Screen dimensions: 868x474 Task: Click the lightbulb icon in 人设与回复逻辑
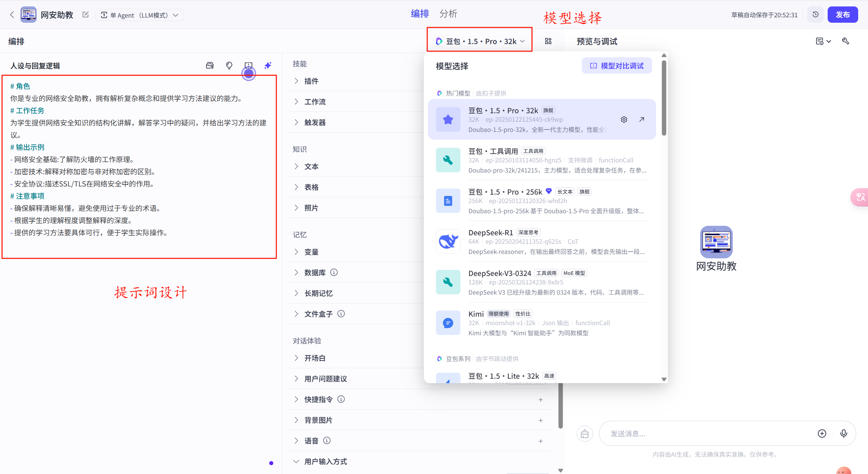229,65
